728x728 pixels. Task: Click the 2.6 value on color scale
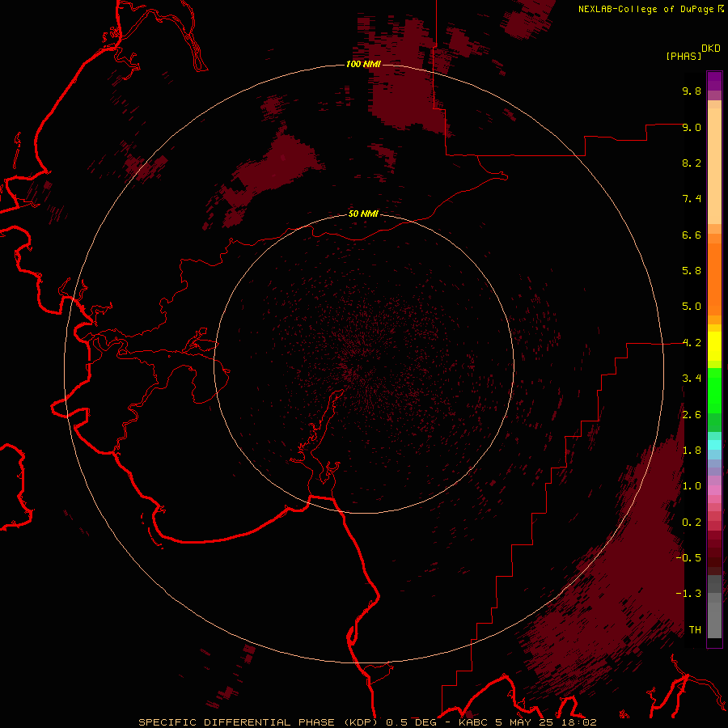click(692, 415)
